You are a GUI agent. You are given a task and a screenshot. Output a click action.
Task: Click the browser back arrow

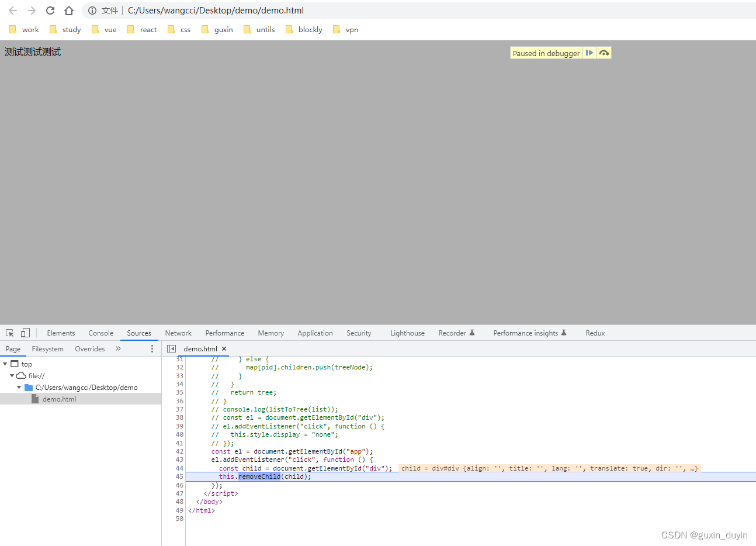(13, 11)
